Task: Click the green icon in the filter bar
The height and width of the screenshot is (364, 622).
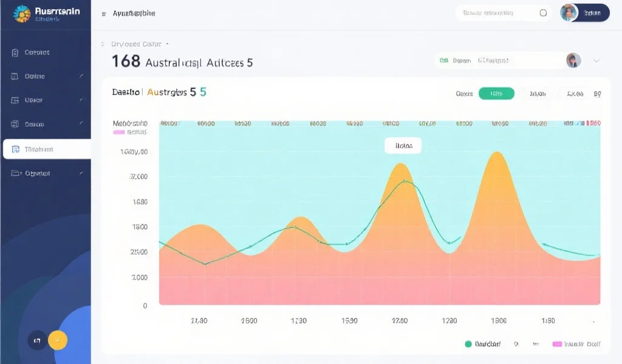Action: [x=444, y=60]
